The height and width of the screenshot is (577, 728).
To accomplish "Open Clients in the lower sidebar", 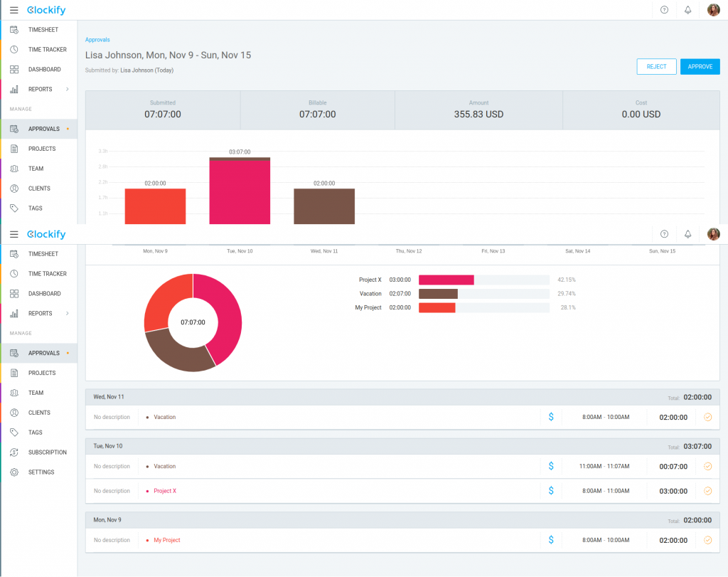I will (39, 413).
